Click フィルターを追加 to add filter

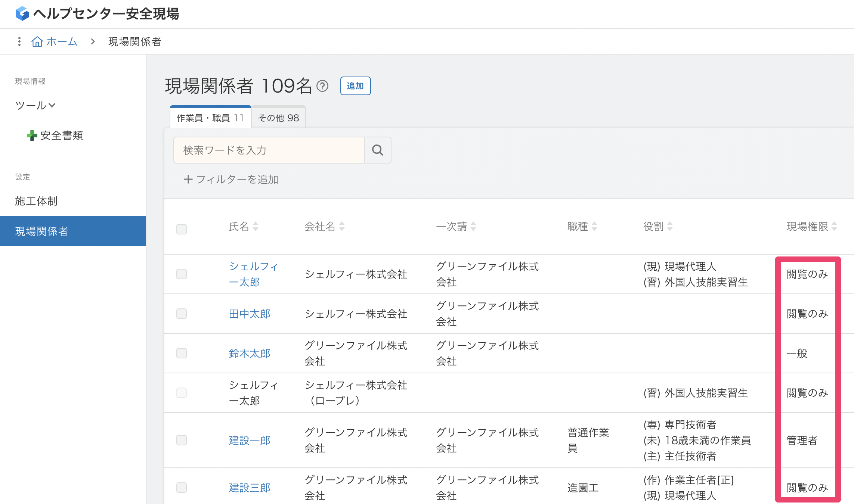[x=231, y=180]
